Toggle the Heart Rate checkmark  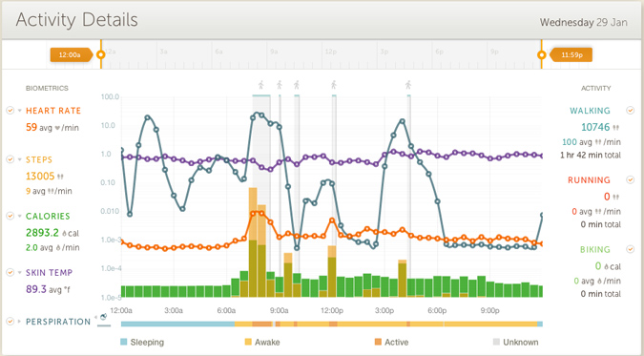click(10, 110)
